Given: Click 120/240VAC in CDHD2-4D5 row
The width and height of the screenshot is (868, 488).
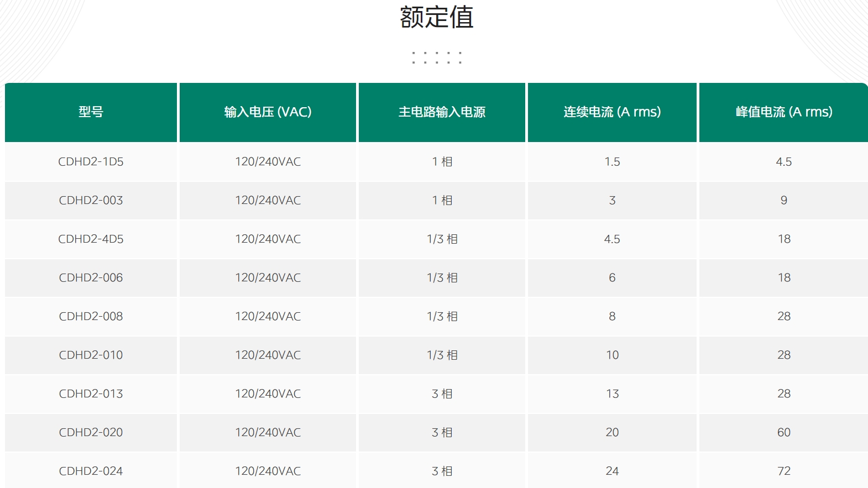Looking at the screenshot, I should click(x=268, y=239).
